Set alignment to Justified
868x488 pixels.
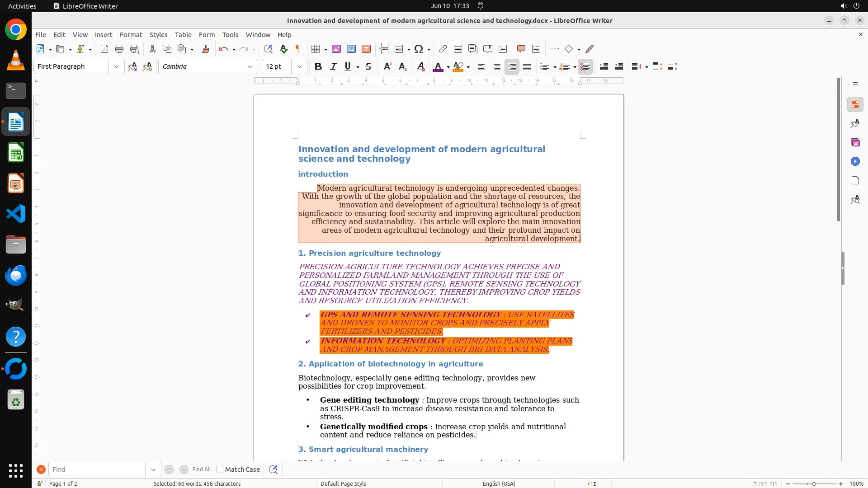(527, 67)
